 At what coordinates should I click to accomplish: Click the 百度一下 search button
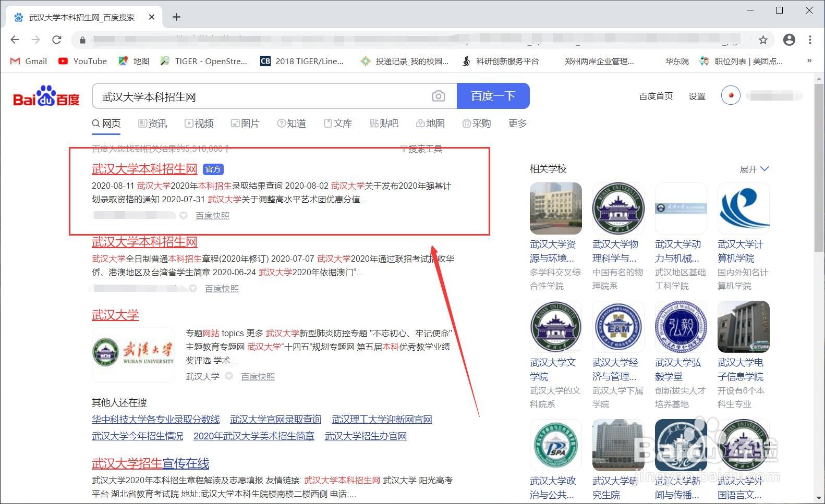pos(493,96)
